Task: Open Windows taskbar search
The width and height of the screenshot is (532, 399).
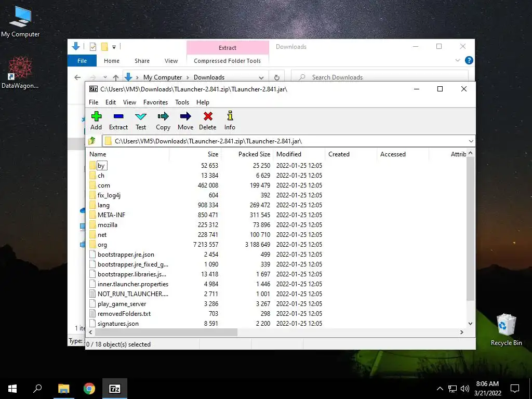Action: coord(37,389)
